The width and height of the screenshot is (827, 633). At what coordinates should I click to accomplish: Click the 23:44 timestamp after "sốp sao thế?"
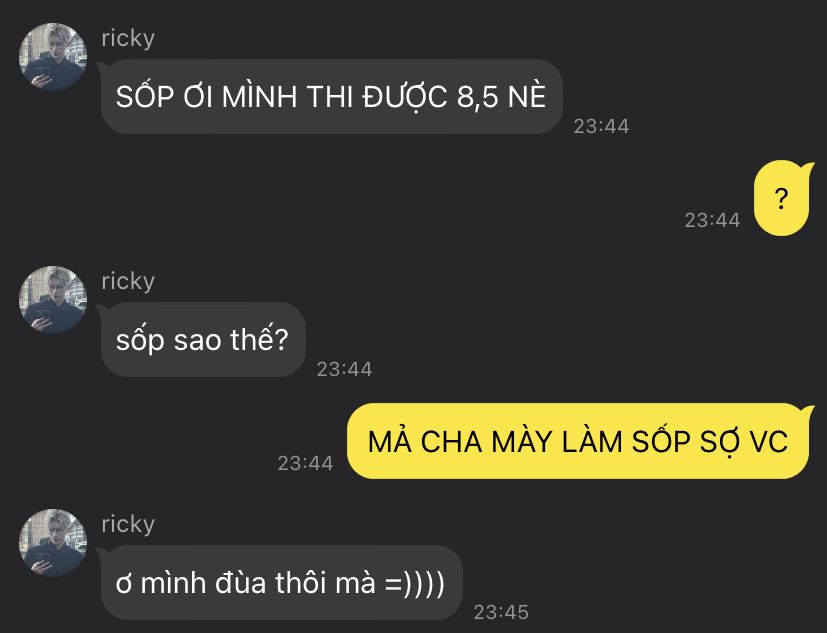point(344,370)
